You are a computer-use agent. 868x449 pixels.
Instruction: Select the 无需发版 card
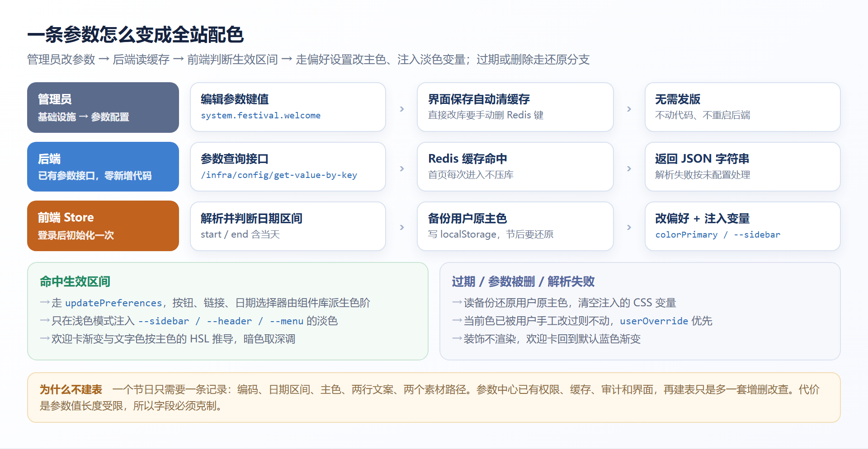click(x=742, y=107)
